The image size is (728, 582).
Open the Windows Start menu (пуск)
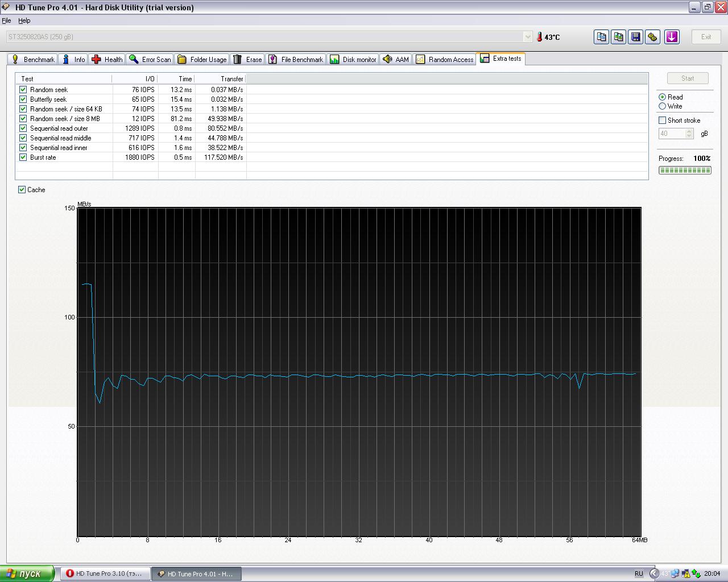[27, 573]
